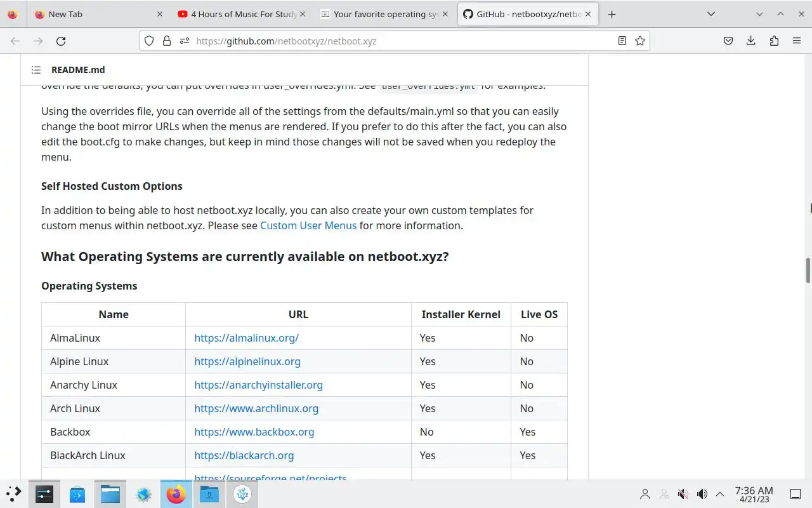Image resolution: width=812 pixels, height=508 pixels.
Task: Toggle reader view in the address bar
Action: click(622, 41)
